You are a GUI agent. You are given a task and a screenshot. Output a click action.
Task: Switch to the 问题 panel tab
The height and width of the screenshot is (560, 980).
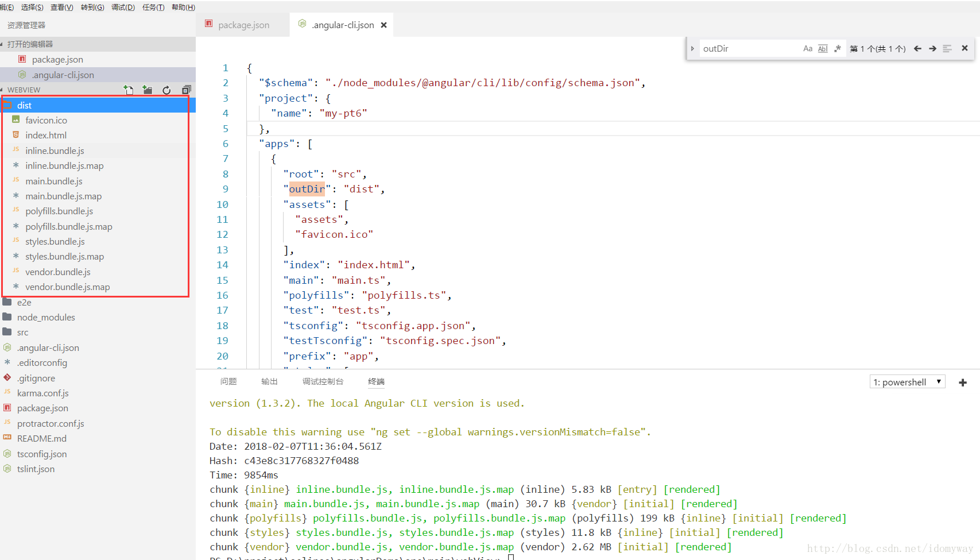[228, 381]
